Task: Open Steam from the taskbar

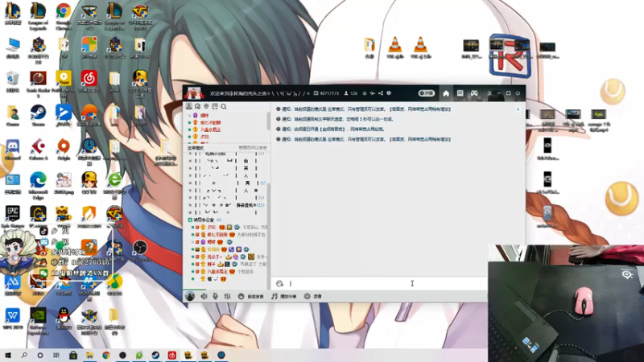Action: (x=155, y=355)
